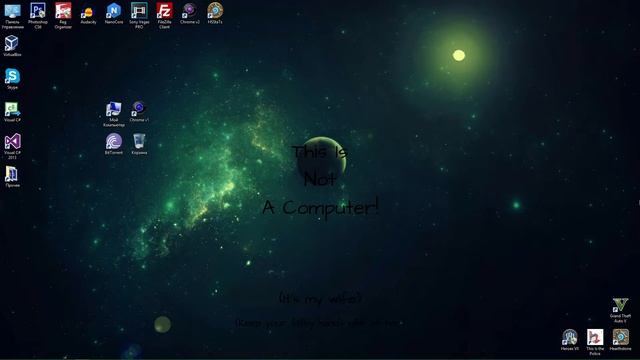640x360 pixels.
Task: Open the Control Panel (Панель управления) shortcut
Action: coord(13,16)
